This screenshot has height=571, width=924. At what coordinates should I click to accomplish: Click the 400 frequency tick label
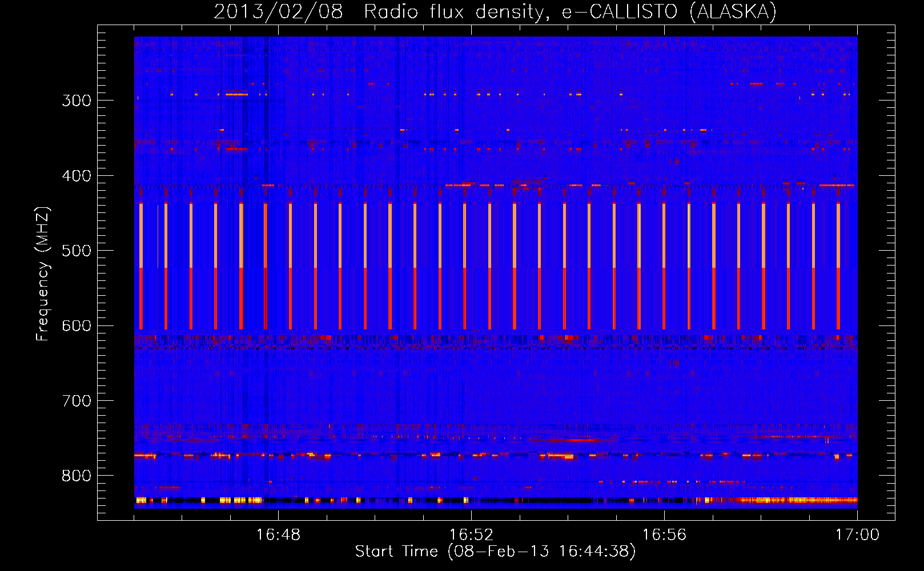pyautogui.click(x=77, y=176)
